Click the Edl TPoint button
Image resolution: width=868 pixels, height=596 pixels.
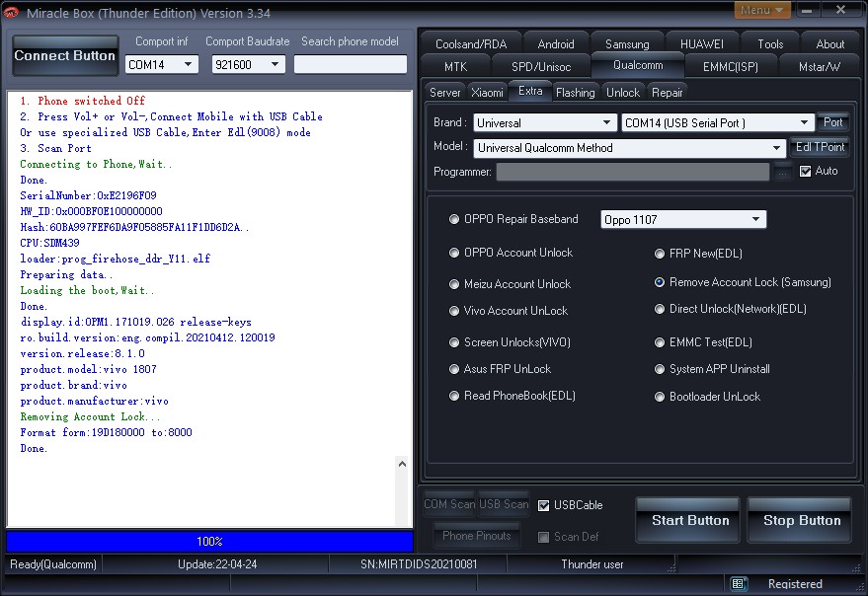pos(820,147)
